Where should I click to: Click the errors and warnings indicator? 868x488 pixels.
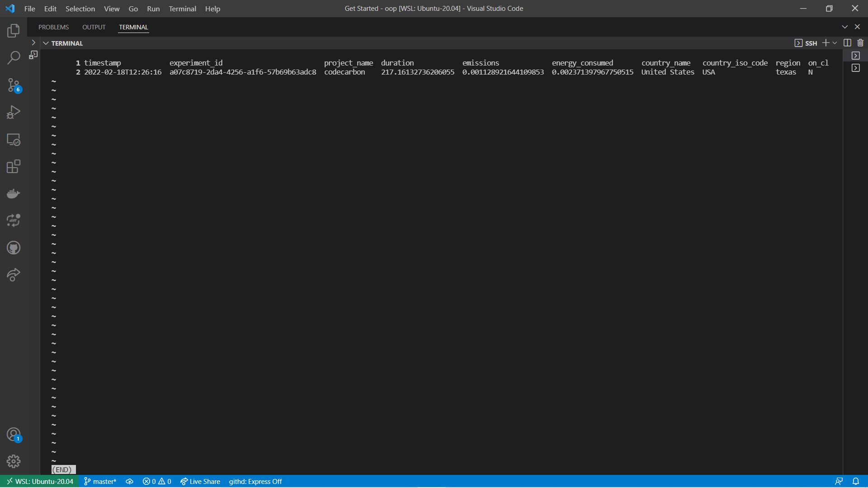(156, 481)
